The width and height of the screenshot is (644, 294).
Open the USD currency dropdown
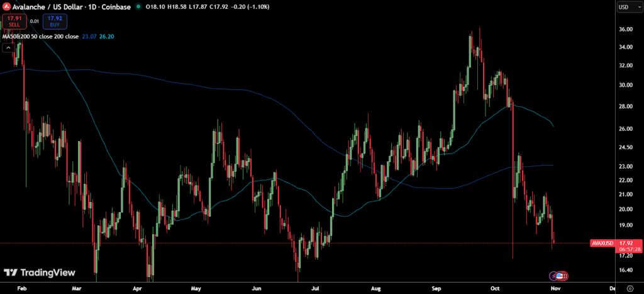(x=626, y=7)
